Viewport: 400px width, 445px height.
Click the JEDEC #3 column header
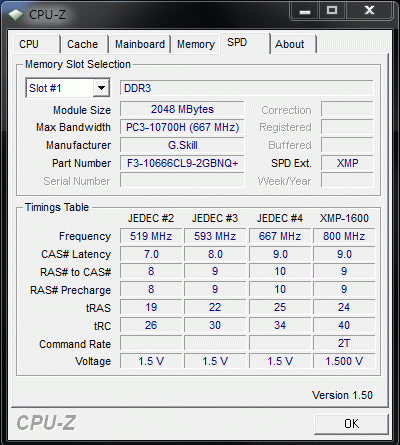[x=215, y=218]
